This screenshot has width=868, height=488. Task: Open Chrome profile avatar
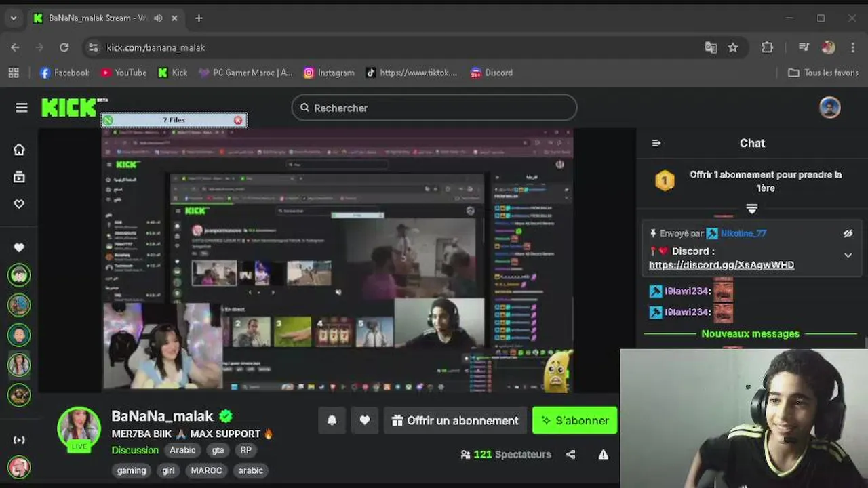[x=828, y=47]
